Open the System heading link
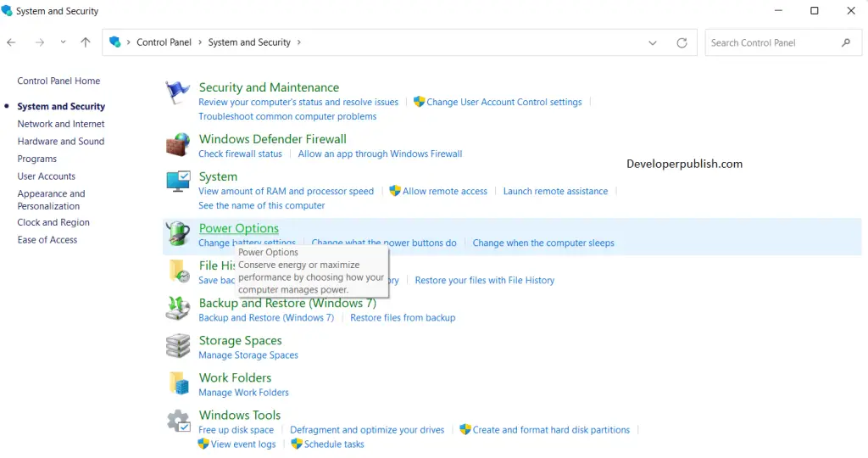Image resolution: width=868 pixels, height=458 pixels. (218, 176)
